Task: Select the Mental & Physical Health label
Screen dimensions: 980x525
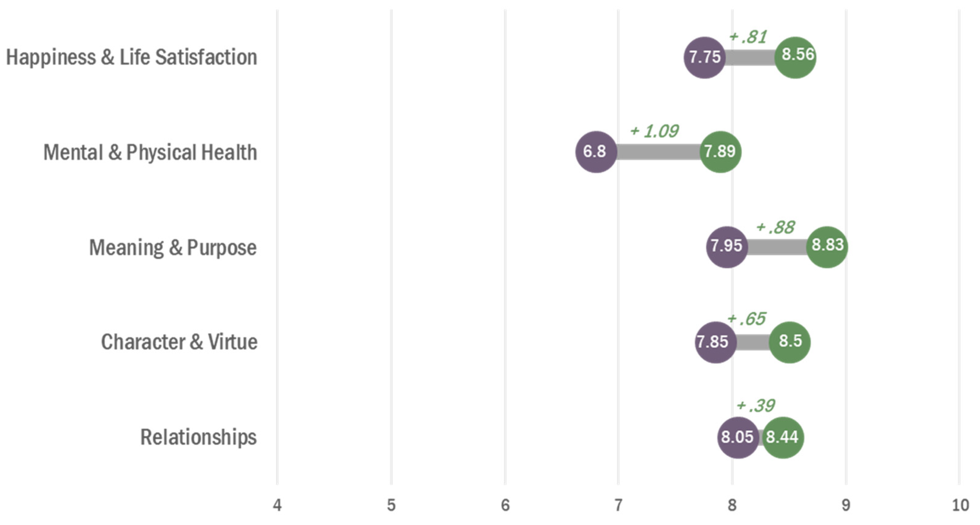Action: (150, 153)
